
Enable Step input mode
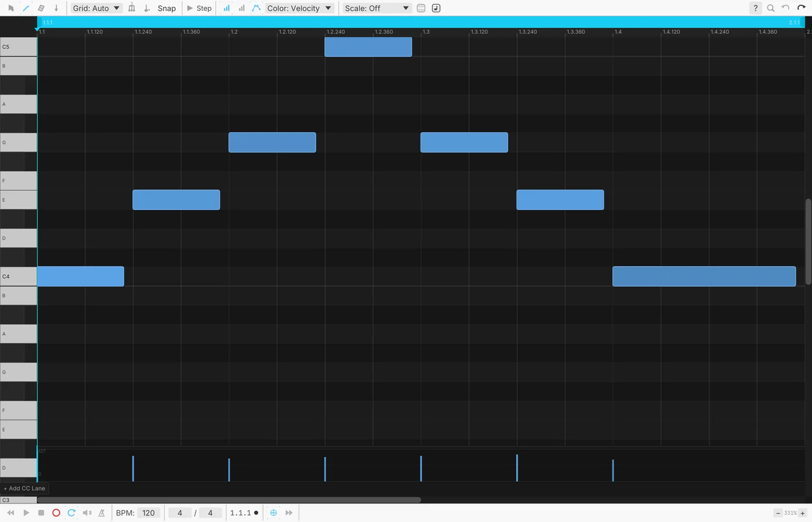(x=199, y=8)
